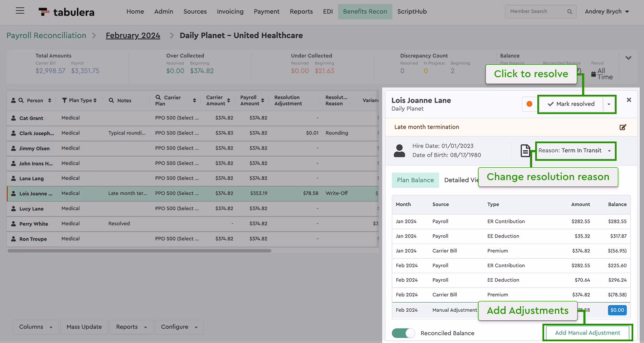Click the Carrier Plan column search icon
The height and width of the screenshot is (343, 644).
tap(158, 97)
